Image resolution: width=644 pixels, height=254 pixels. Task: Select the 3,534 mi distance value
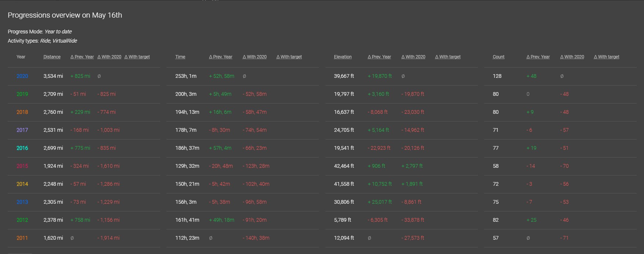pos(53,76)
